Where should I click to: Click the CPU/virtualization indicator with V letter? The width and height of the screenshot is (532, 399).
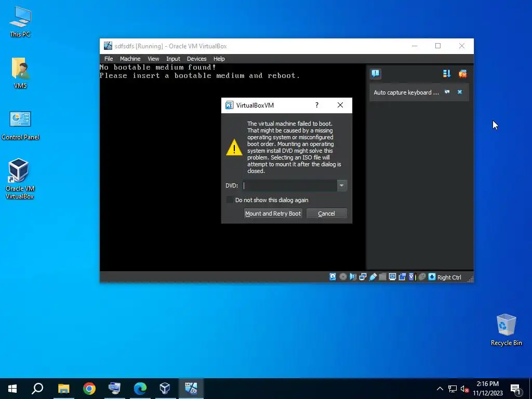pos(412,277)
